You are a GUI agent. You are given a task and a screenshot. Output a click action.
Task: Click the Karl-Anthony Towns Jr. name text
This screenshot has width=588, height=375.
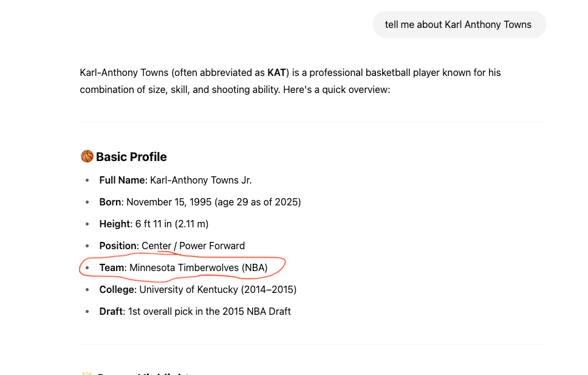[x=201, y=180]
